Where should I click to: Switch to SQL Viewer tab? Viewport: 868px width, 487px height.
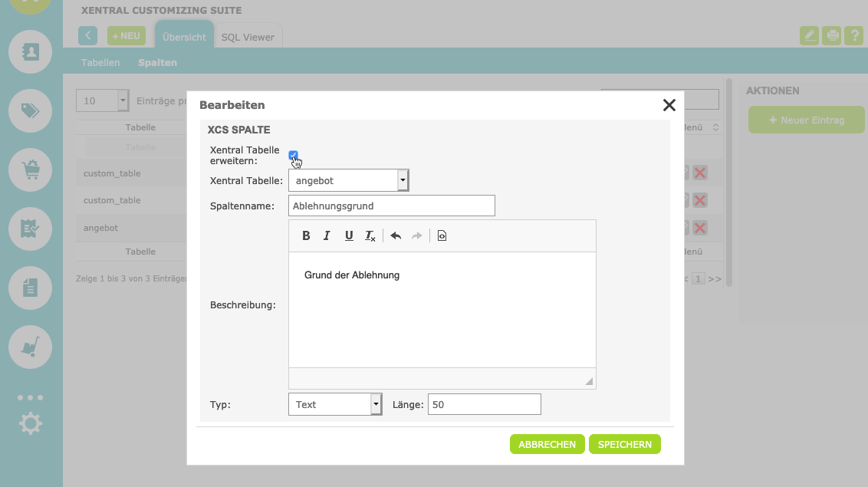pos(247,37)
